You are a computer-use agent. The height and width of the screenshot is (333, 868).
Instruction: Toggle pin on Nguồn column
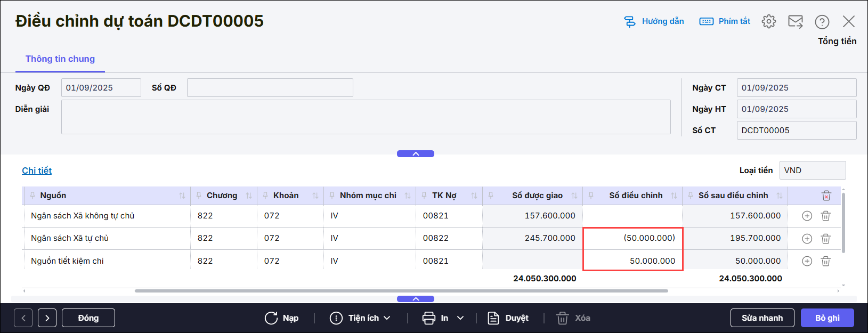(33, 196)
